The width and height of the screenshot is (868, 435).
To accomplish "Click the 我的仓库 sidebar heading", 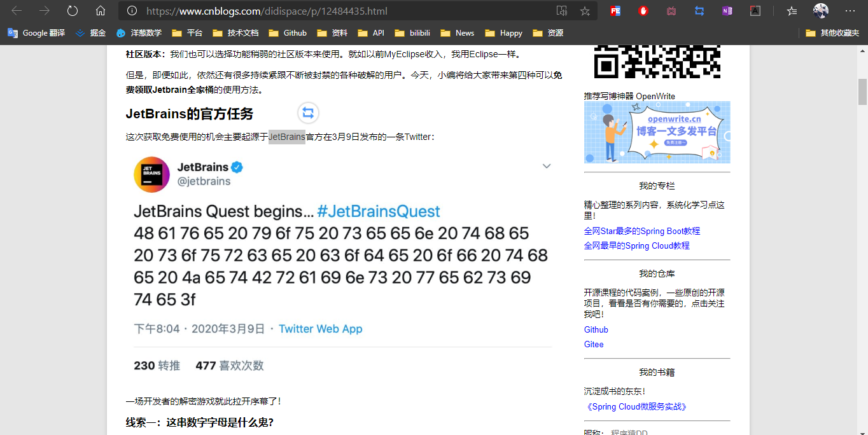I will coord(657,273).
